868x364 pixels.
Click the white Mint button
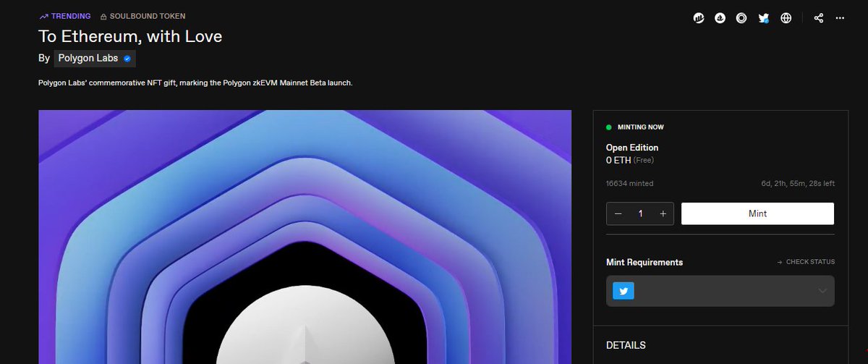coord(757,213)
